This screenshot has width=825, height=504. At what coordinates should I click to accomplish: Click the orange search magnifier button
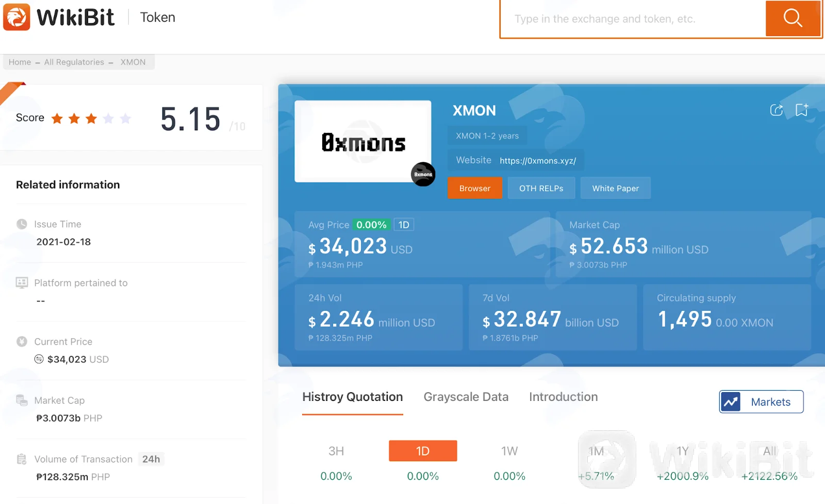(793, 19)
